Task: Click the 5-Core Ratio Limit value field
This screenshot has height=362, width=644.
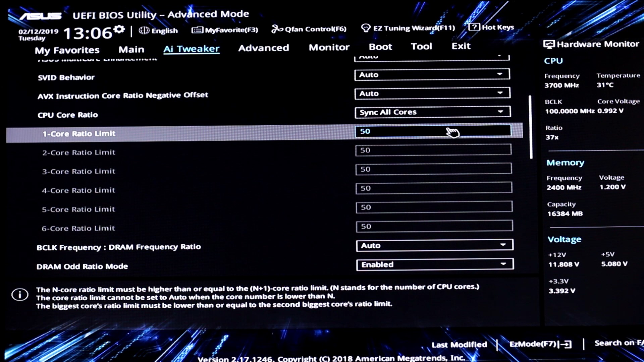Action: [434, 207]
